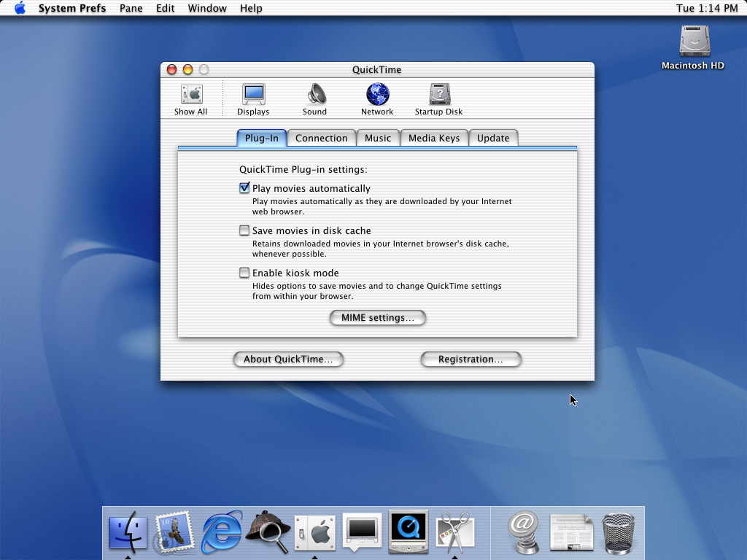Click the MIME settings button
The image size is (747, 560).
tap(377, 318)
